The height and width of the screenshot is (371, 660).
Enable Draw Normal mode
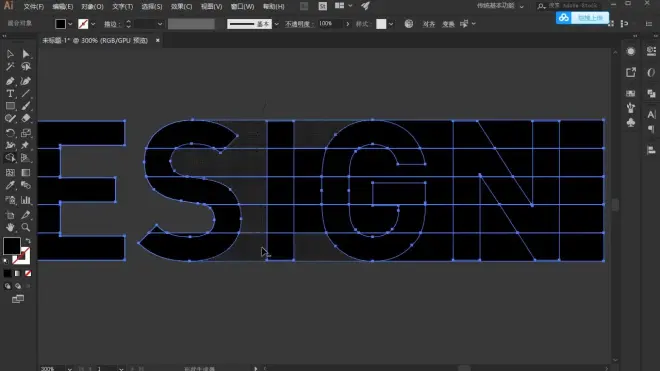(x=8, y=286)
